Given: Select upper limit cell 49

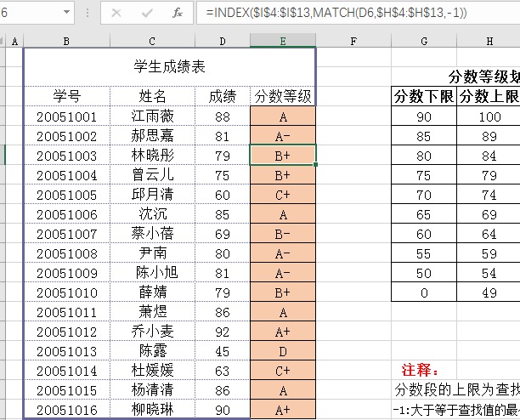Looking at the screenshot, I should (489, 292).
